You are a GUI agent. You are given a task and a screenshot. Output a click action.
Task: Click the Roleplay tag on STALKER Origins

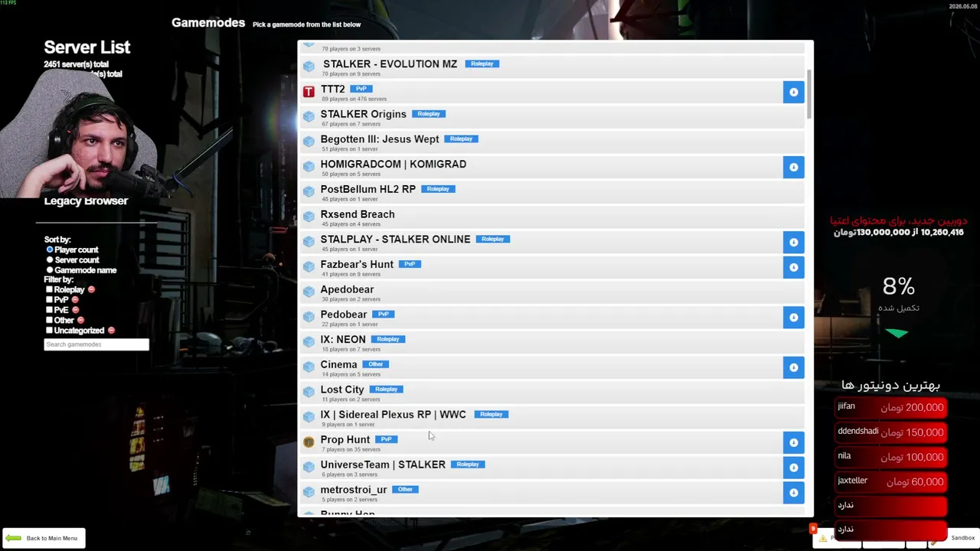coord(429,114)
